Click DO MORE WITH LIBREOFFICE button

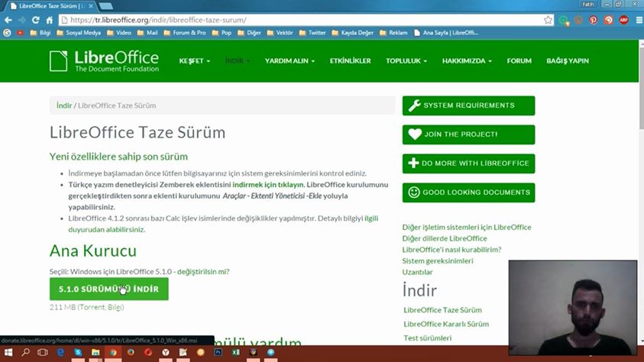[x=468, y=163]
